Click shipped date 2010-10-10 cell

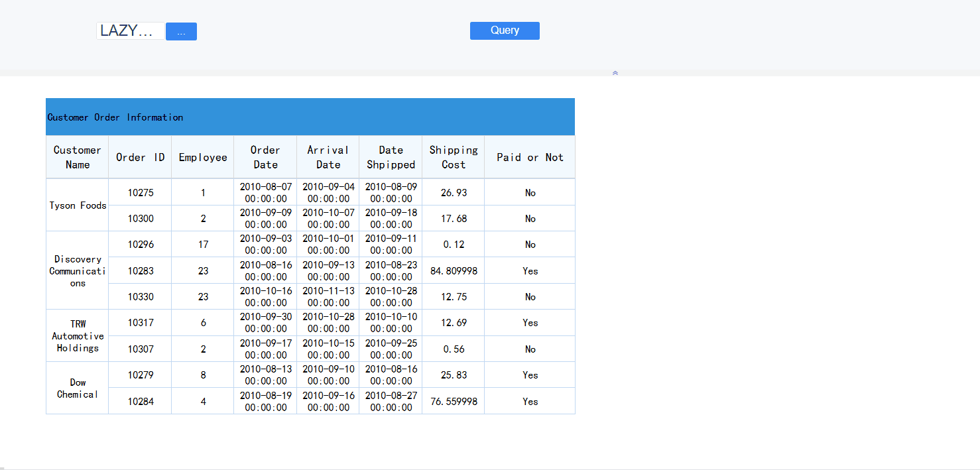391,322
